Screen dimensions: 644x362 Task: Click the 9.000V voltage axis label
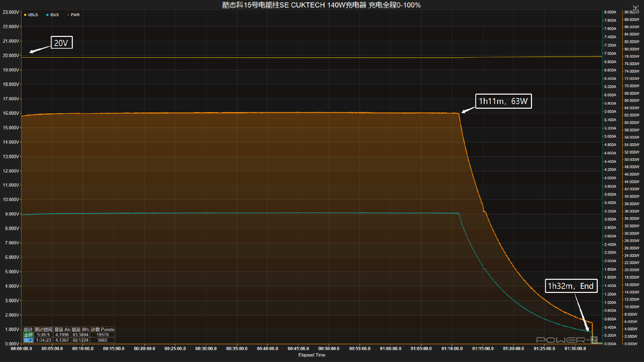[x=12, y=214]
